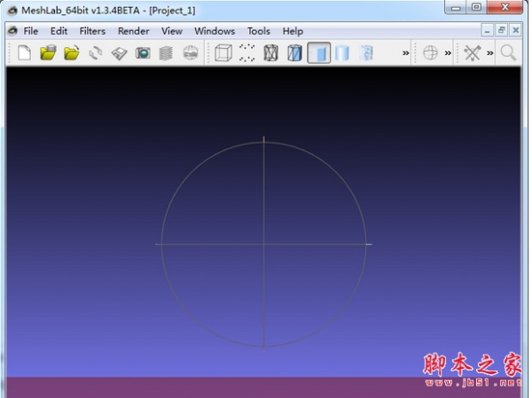Image resolution: width=532 pixels, height=398 pixels.
Task: Open the Tools menu
Action: point(259,31)
